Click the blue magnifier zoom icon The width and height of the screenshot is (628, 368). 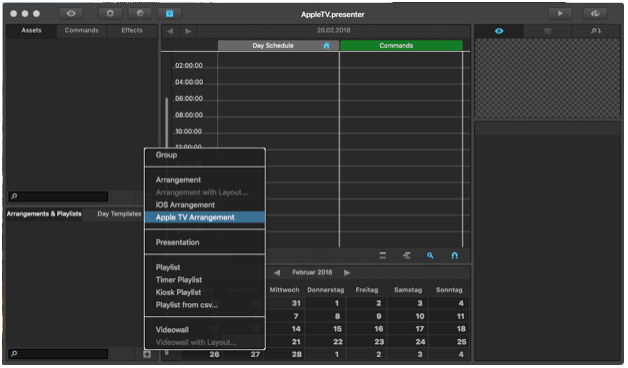[x=430, y=255]
